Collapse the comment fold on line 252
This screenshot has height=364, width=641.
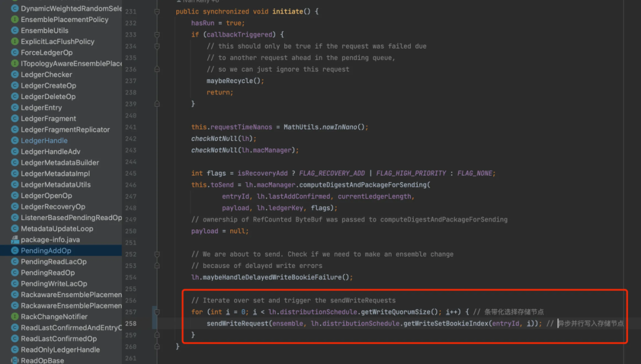point(157,254)
